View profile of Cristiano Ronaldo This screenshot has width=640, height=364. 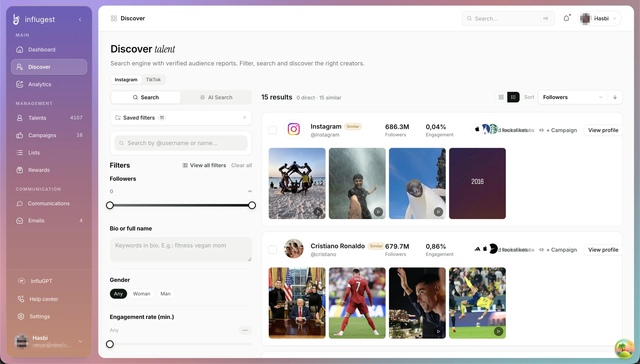603,250
